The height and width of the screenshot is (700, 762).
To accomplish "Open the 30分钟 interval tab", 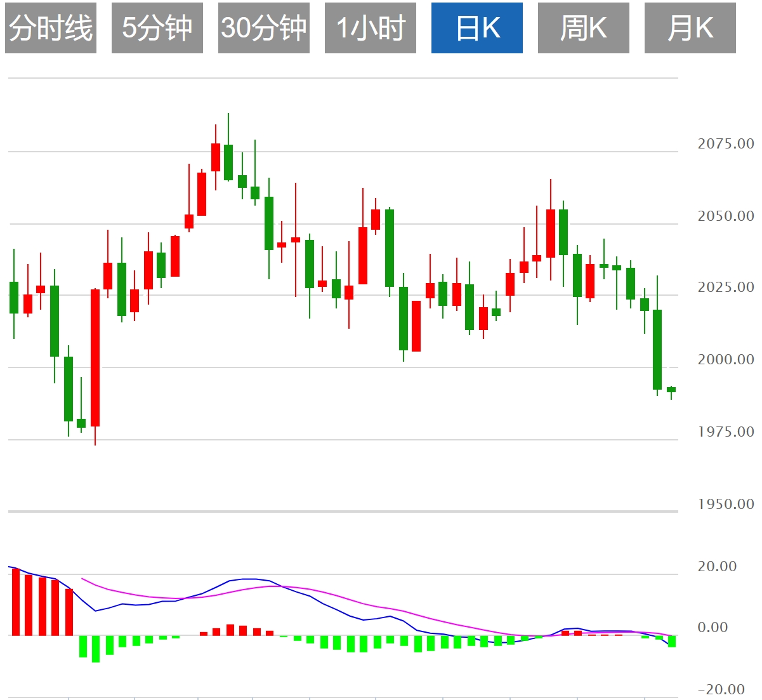I will (x=264, y=28).
